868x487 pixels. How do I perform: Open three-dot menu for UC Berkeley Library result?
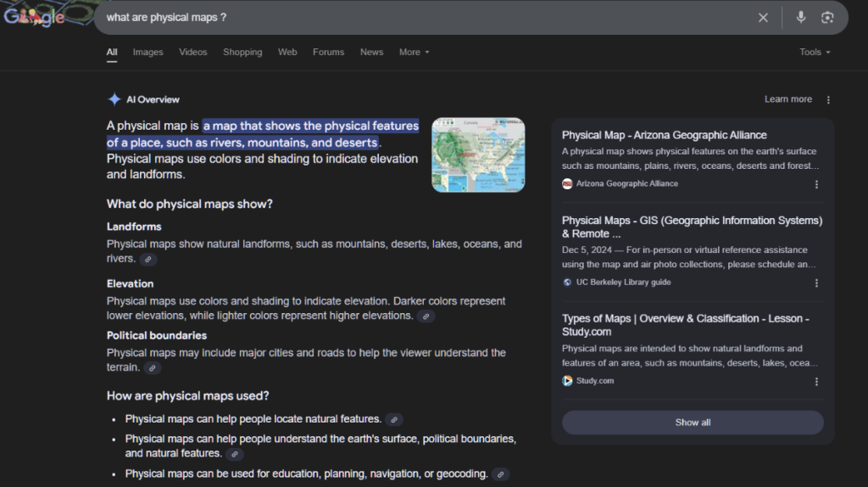click(816, 283)
